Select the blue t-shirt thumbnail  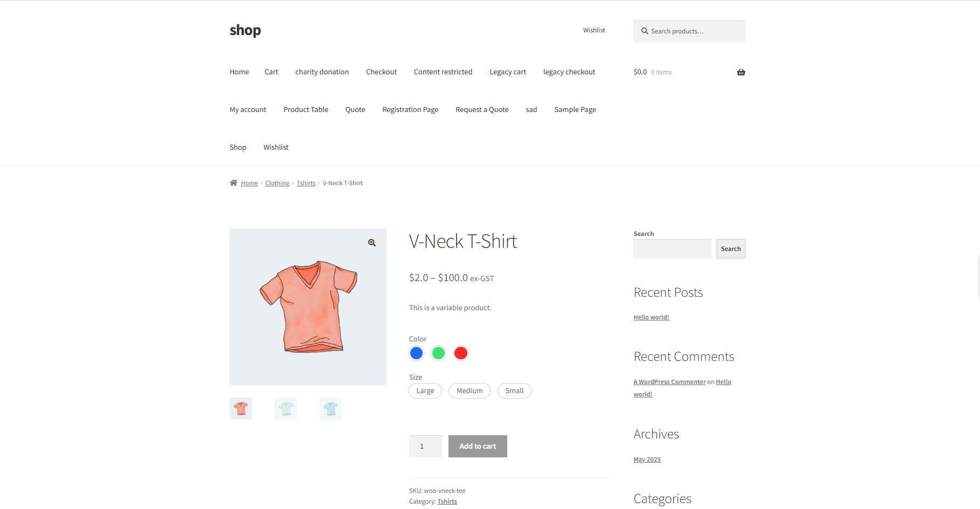tap(330, 409)
